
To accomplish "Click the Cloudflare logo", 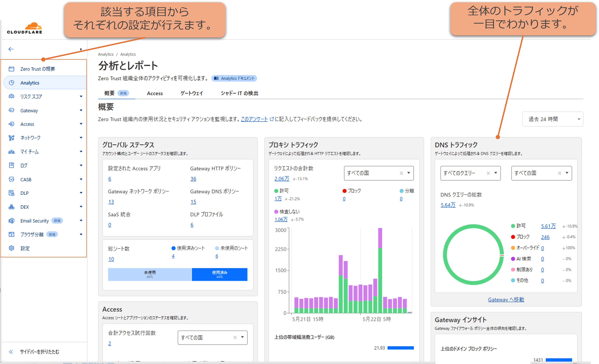I will click(x=25, y=28).
